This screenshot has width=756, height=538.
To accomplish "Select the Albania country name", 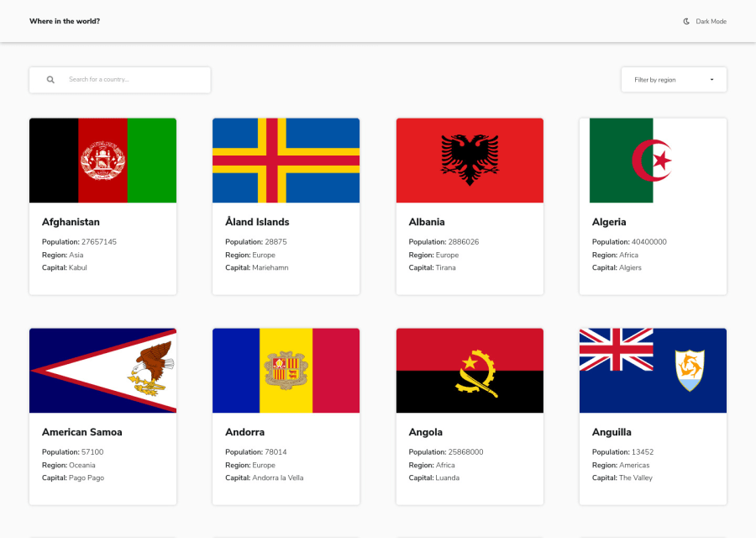I will (427, 222).
